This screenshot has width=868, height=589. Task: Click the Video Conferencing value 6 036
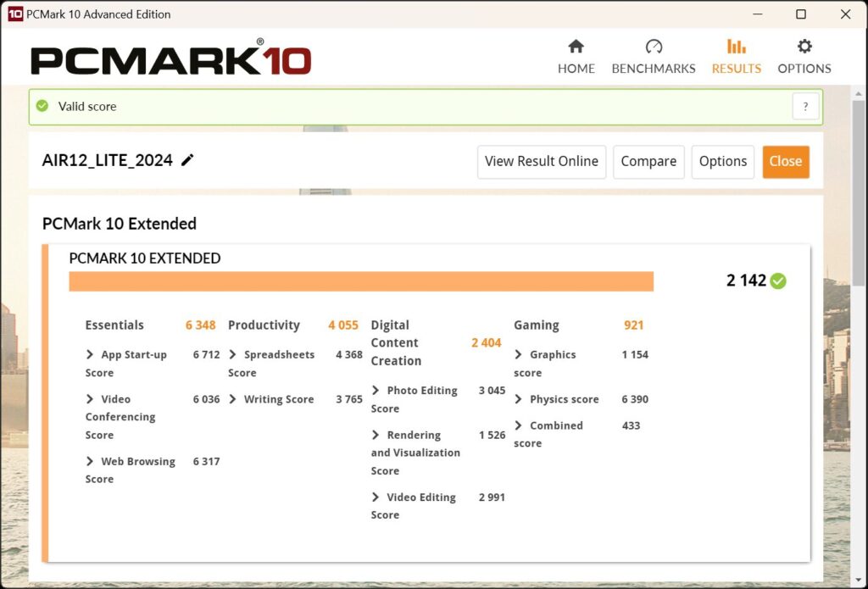point(207,399)
